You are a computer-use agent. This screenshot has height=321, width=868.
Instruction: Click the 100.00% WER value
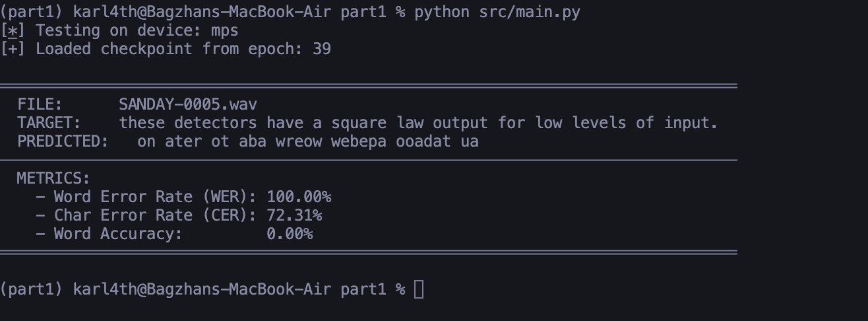299,197
